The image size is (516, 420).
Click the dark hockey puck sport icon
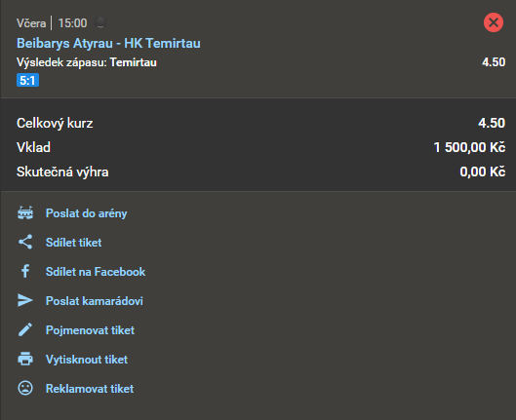point(100,22)
